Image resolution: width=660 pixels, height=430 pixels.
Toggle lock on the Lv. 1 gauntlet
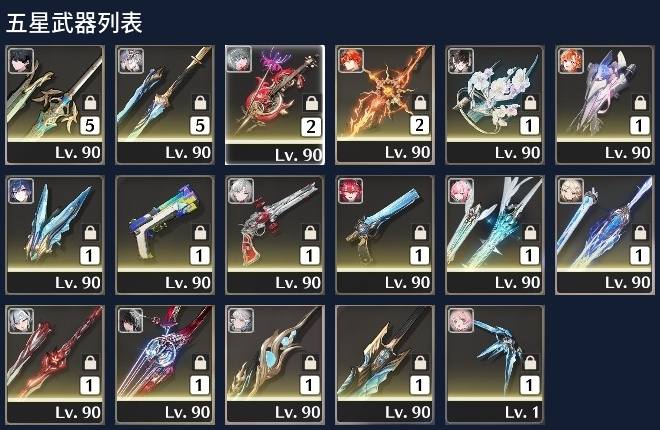(530, 362)
